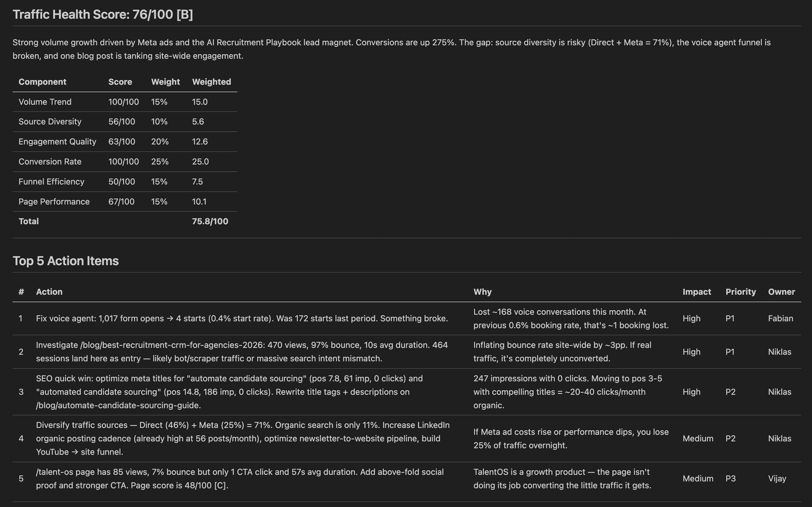
Task: Click the Weighted column header
Action: [211, 82]
